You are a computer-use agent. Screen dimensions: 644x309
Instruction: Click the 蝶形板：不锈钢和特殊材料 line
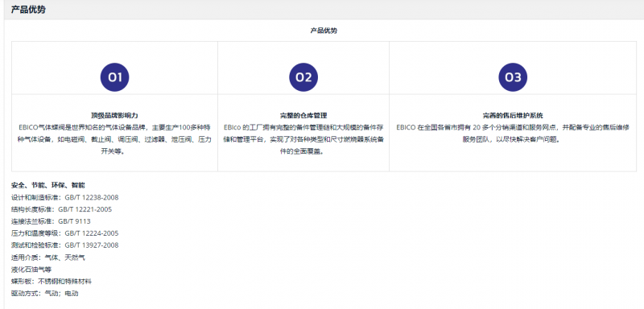point(52,282)
